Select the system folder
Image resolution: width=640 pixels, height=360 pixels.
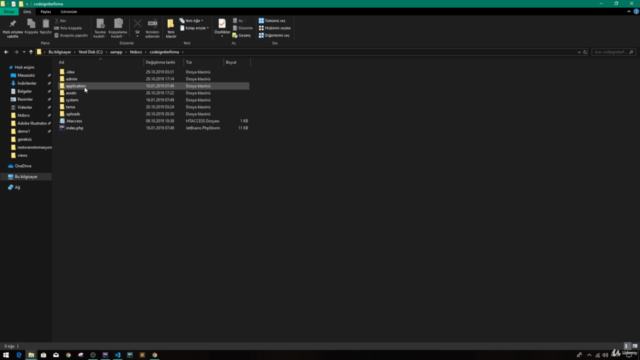[72, 100]
